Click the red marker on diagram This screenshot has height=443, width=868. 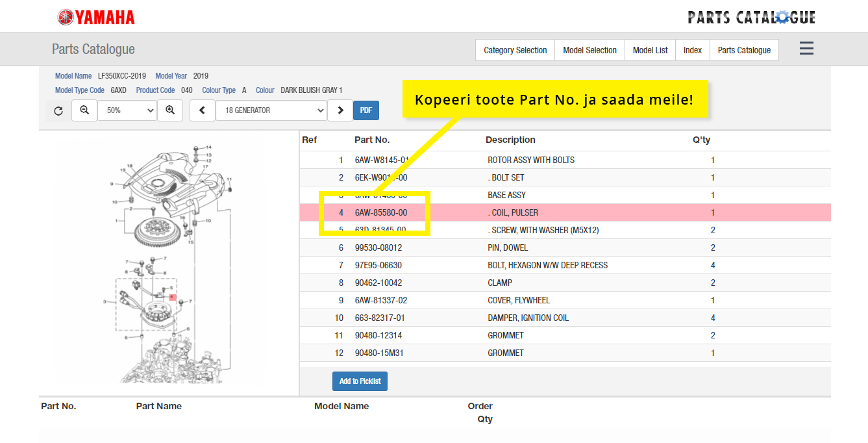[173, 297]
